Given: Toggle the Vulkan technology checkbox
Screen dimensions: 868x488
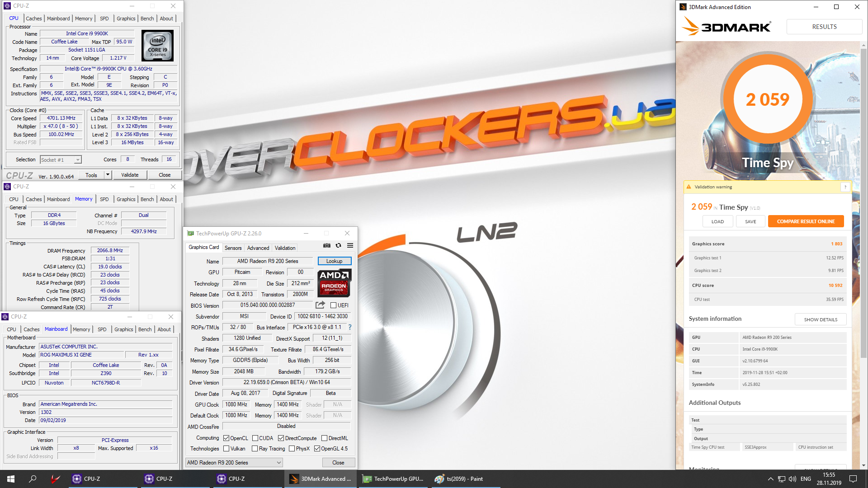Looking at the screenshot, I should [226, 449].
